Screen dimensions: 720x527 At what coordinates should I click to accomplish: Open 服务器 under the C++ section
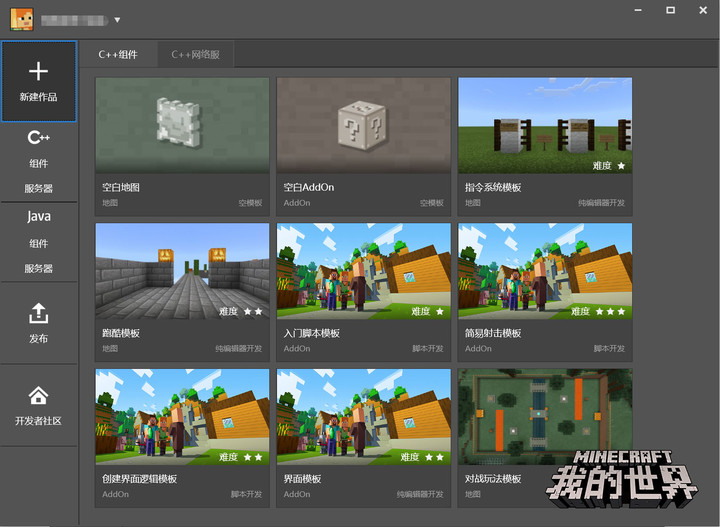click(39, 188)
